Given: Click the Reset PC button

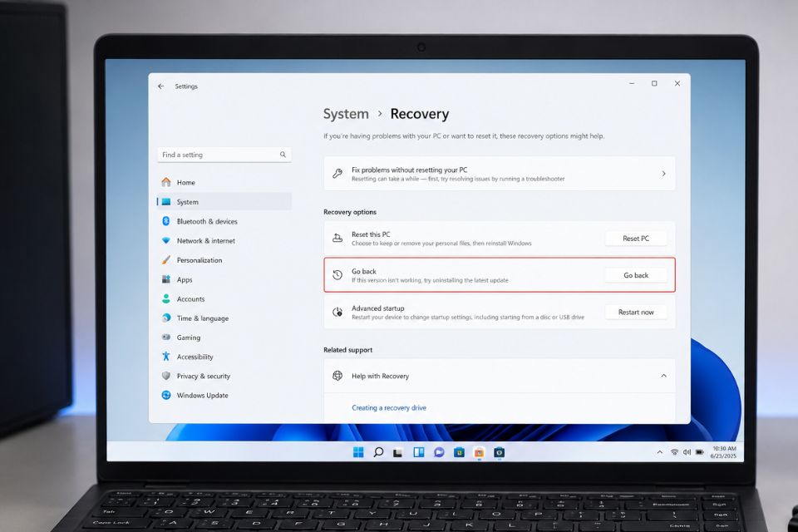Looking at the screenshot, I should 636,239.
